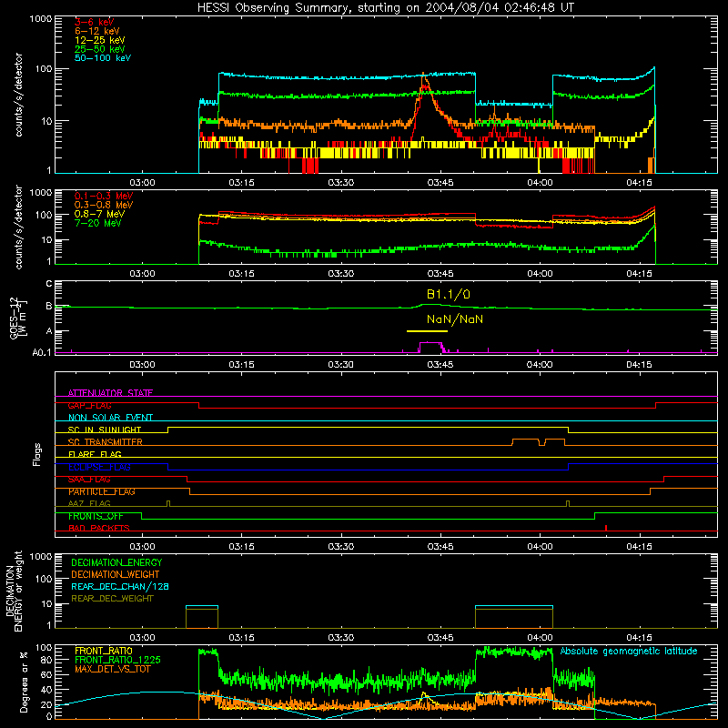Click the REAR_DEC_WEIGHT legend label

click(112, 599)
